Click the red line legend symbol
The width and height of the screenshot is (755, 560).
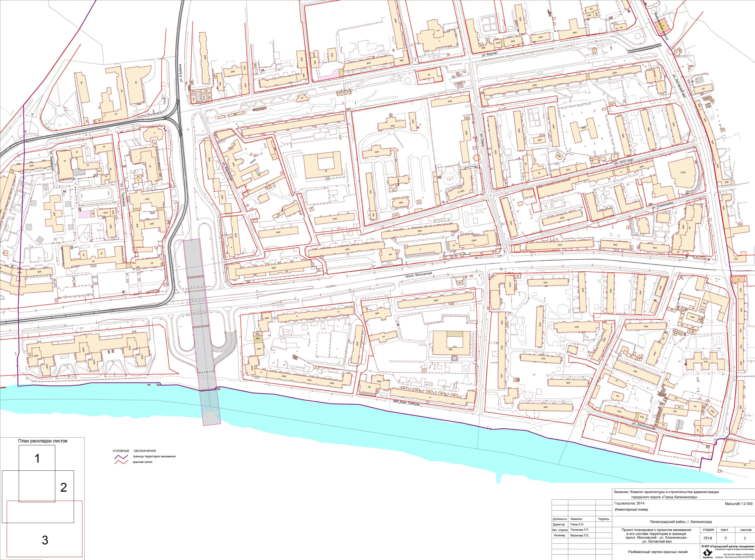click(x=121, y=462)
